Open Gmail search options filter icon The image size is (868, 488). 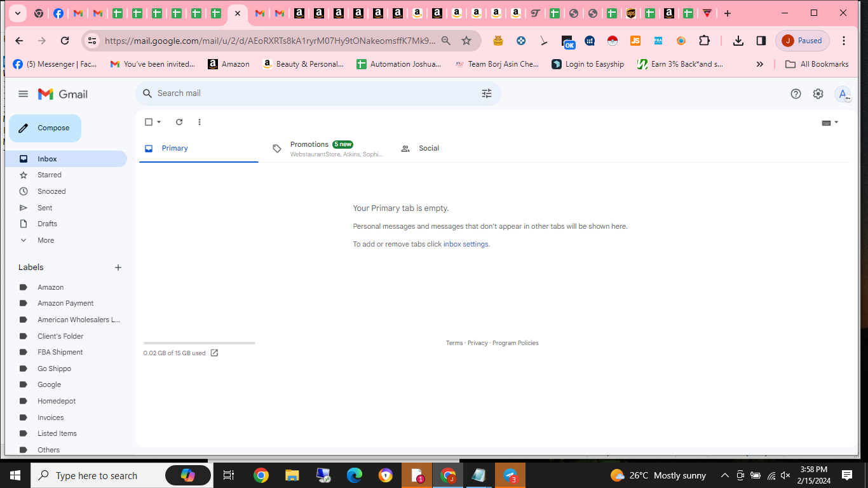487,93
